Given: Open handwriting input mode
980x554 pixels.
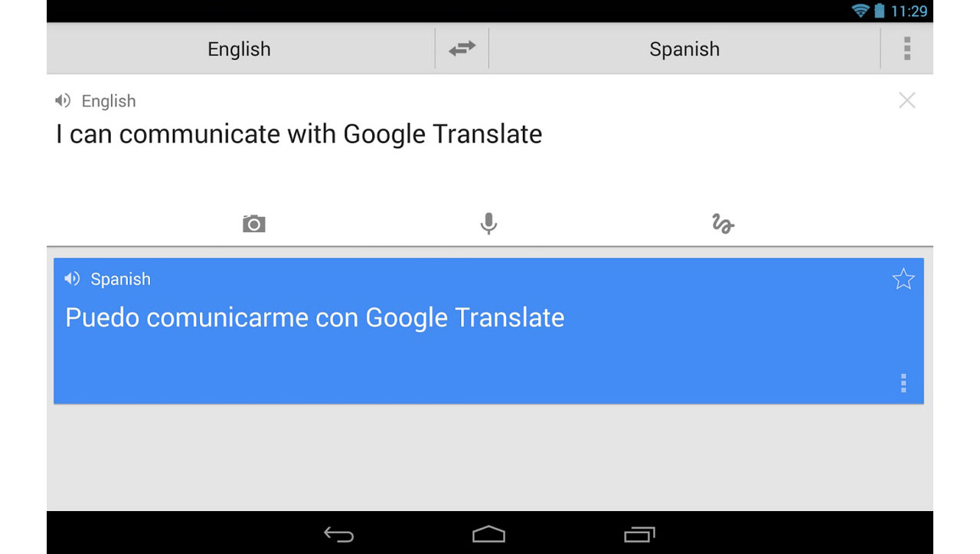Looking at the screenshot, I should pos(723,224).
